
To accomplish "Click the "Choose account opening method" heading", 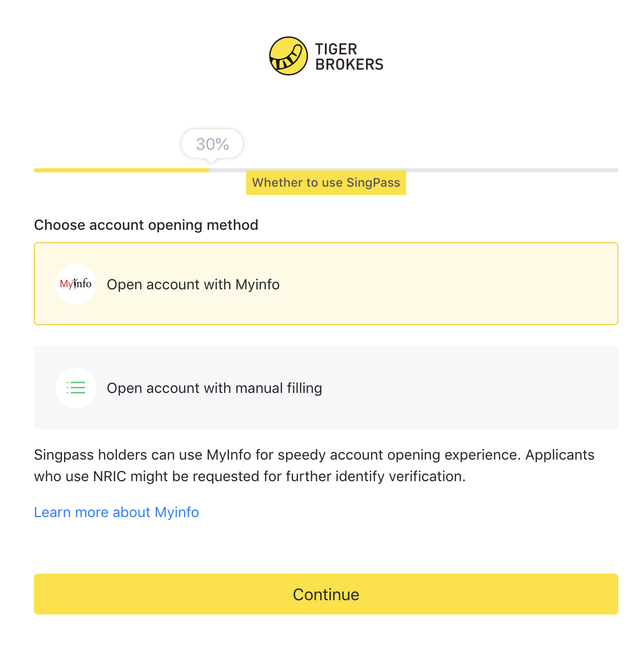I will pyautogui.click(x=146, y=225).
